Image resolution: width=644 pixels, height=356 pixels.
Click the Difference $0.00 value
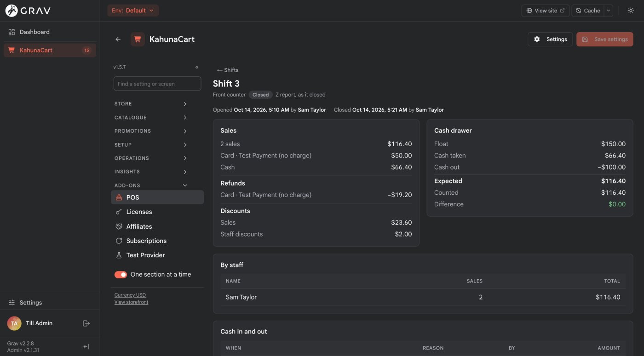tap(617, 204)
